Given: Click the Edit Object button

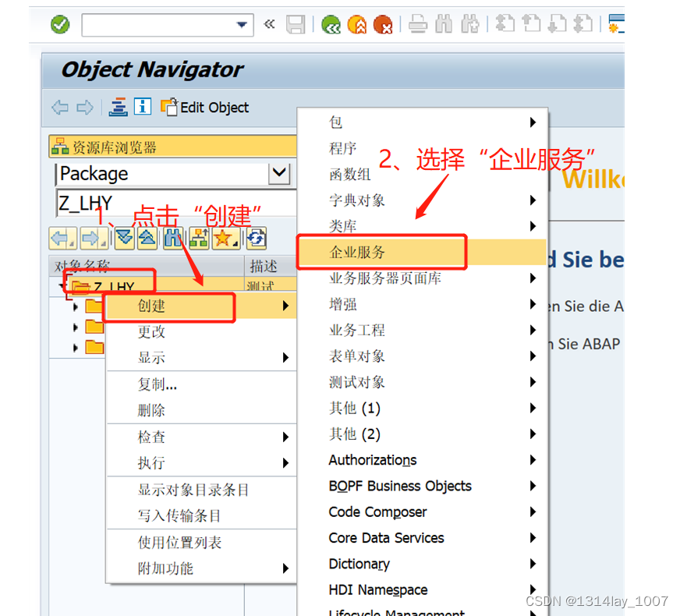Looking at the screenshot, I should point(204,107).
